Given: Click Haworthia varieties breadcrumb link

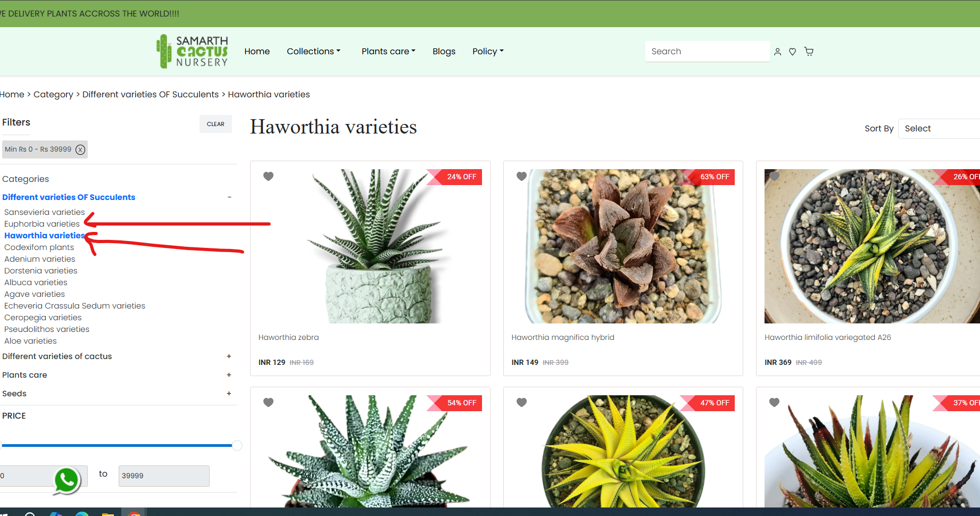Looking at the screenshot, I should 269,94.
